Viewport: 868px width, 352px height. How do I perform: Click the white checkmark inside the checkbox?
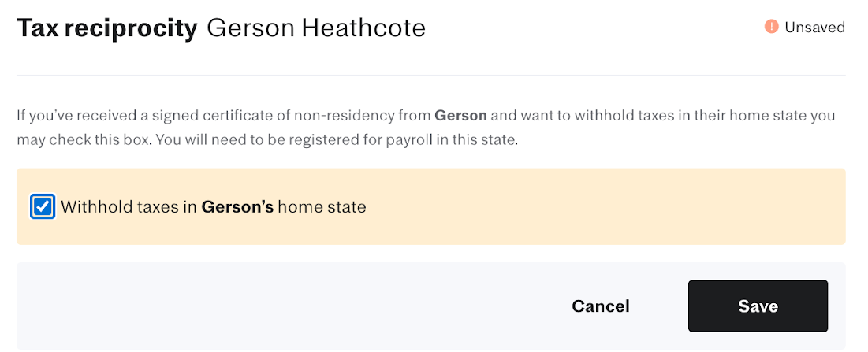(43, 207)
